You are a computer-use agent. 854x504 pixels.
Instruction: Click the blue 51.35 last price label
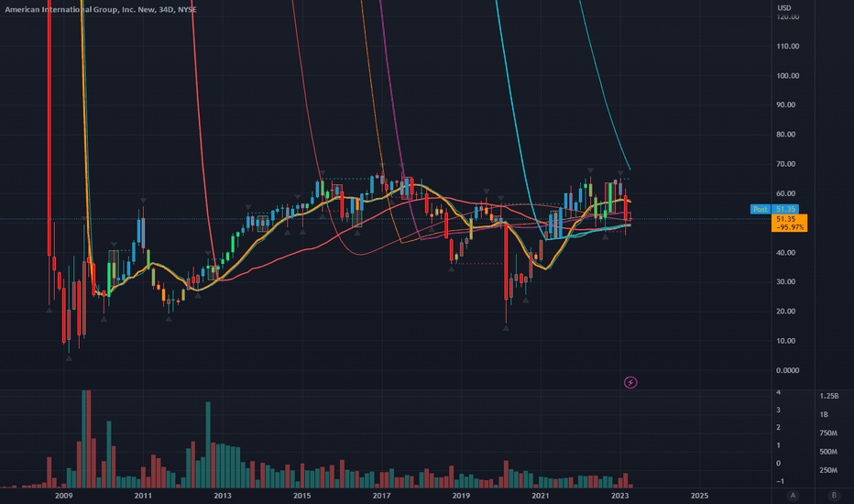pos(785,209)
